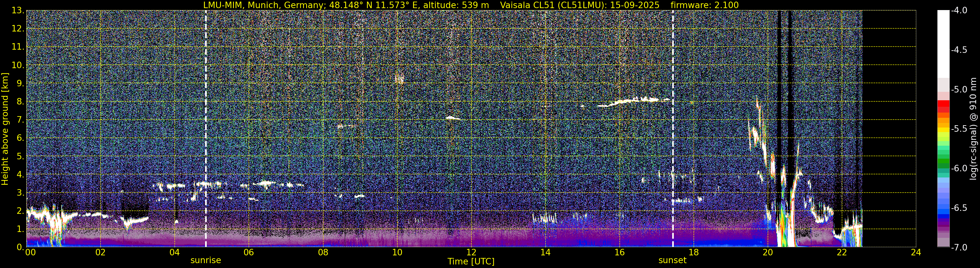Click the "Height above ground [km]" axis title

click(5, 129)
